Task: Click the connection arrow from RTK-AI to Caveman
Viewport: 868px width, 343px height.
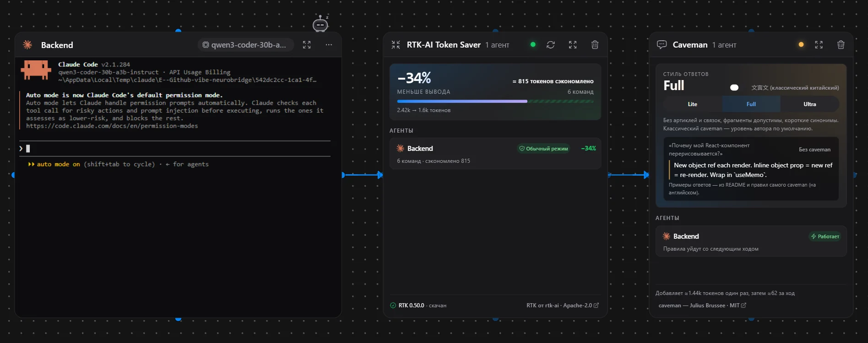Action: tap(629, 175)
